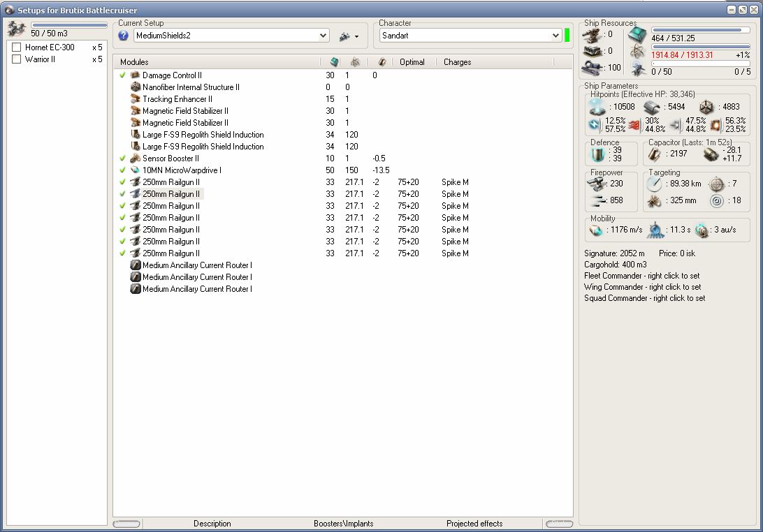Image resolution: width=763 pixels, height=532 pixels.
Task: Sort by the Modules column header
Action: click(x=134, y=61)
